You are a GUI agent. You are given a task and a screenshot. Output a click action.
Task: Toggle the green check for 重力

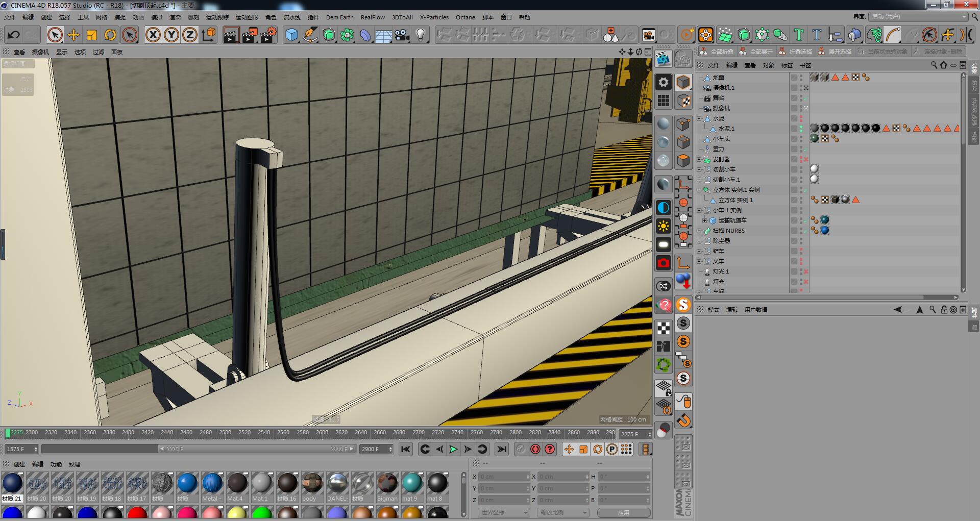[x=806, y=149]
